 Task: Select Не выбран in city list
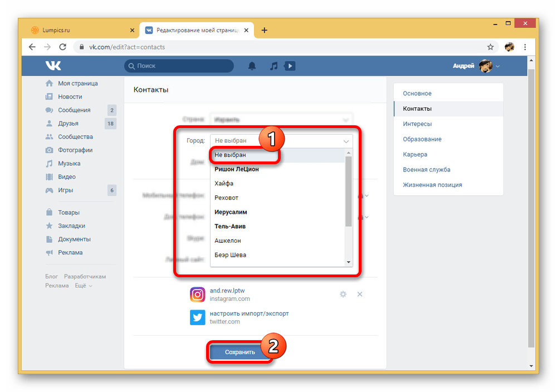[x=277, y=155]
